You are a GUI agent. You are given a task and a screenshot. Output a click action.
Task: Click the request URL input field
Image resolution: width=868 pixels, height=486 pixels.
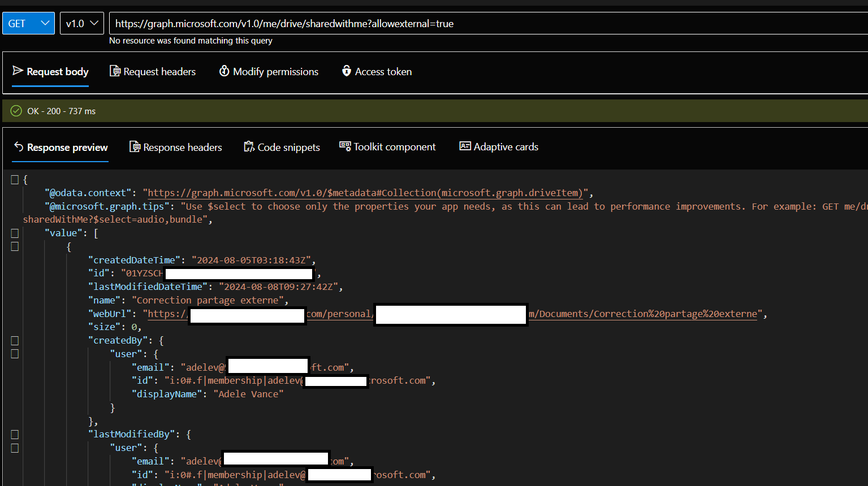489,23
